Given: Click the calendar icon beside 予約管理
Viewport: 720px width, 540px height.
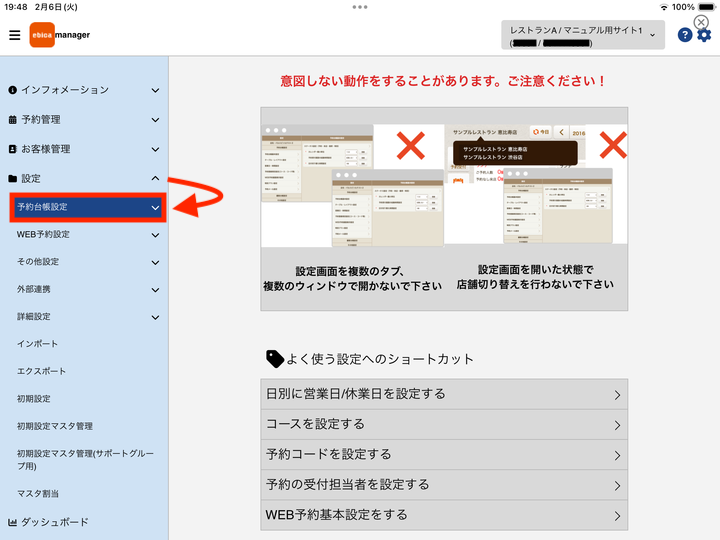Looking at the screenshot, I should [x=13, y=120].
